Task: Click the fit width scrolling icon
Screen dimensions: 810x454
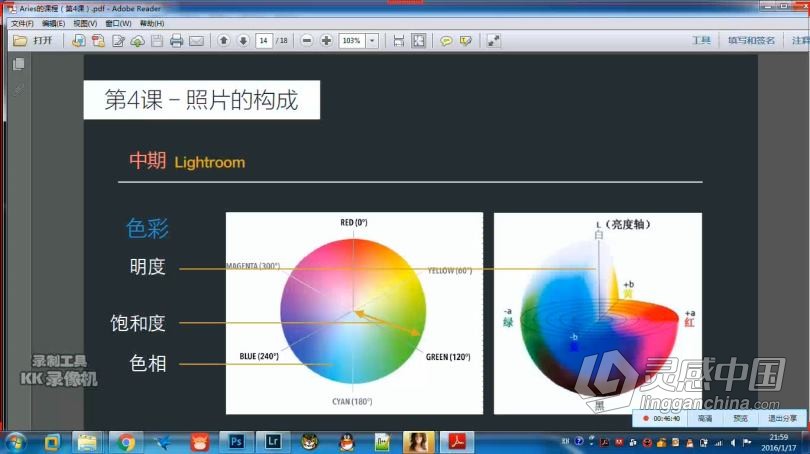Action: [399, 41]
